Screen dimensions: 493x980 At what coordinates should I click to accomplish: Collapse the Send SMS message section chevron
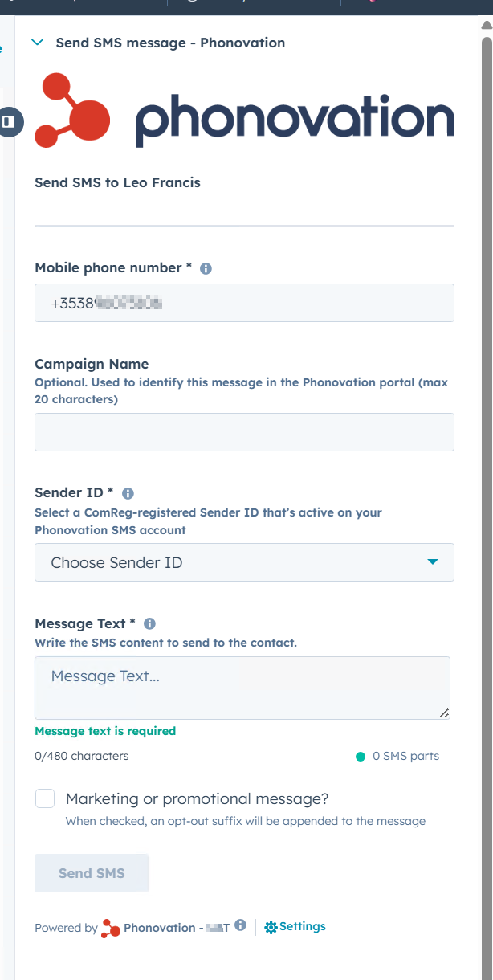(x=37, y=43)
